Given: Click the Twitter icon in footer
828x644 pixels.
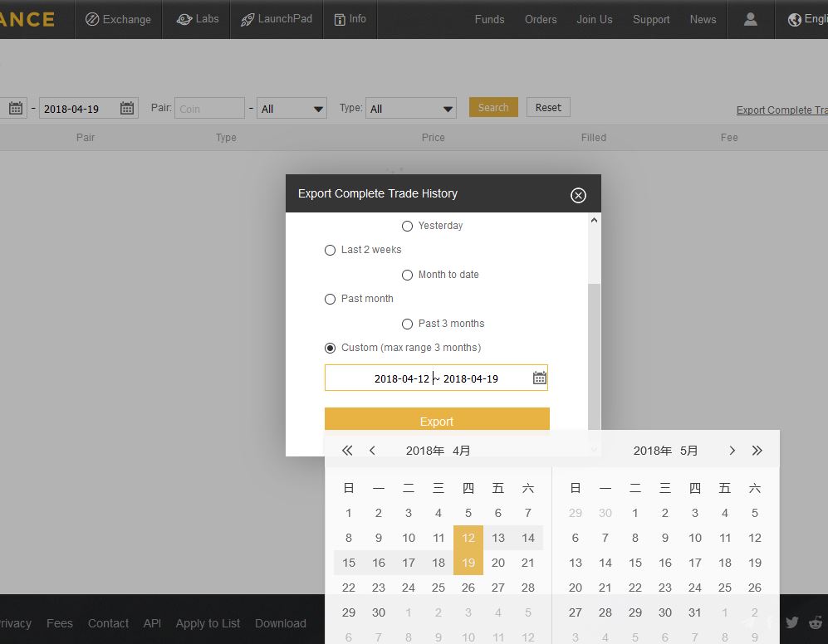Looking at the screenshot, I should point(791,622).
